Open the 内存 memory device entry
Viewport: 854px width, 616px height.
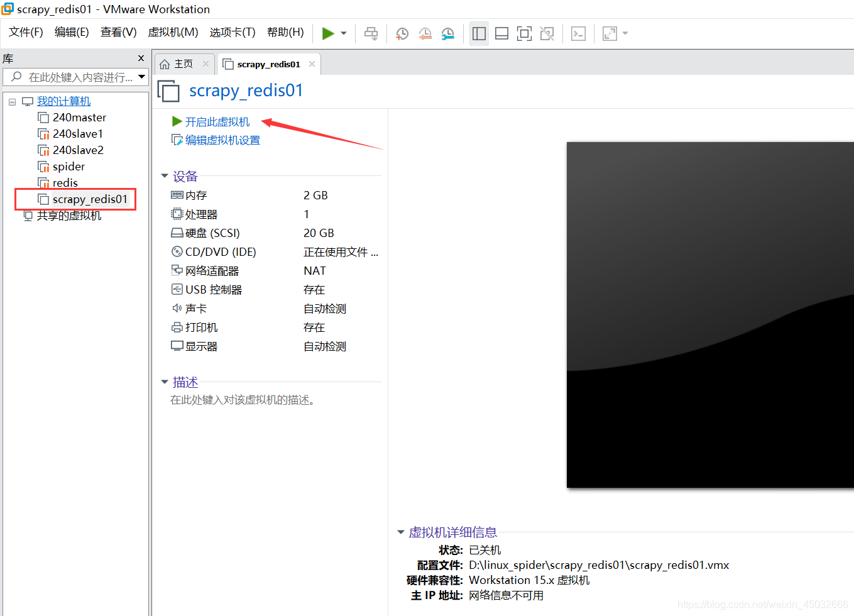coord(196,195)
